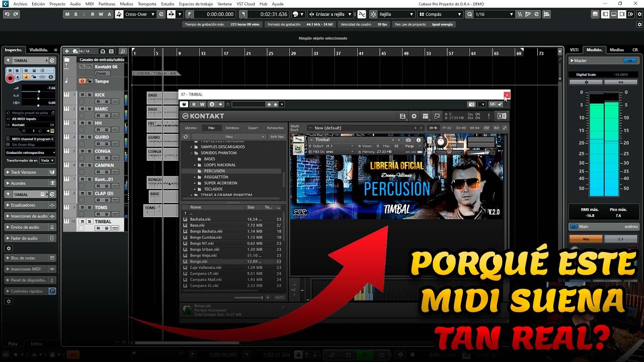Select Caja Vallenata.nki file
Screen dimensions: 644x362
(205, 267)
